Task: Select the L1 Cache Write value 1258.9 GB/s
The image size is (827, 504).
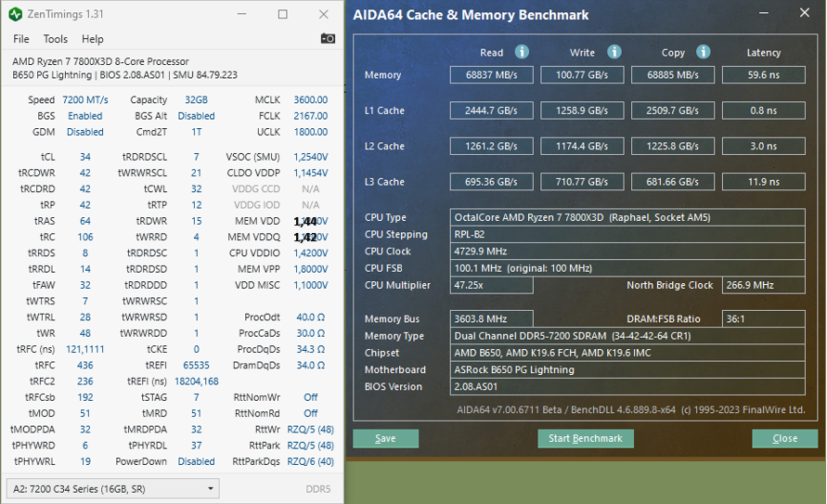Action: tap(582, 110)
